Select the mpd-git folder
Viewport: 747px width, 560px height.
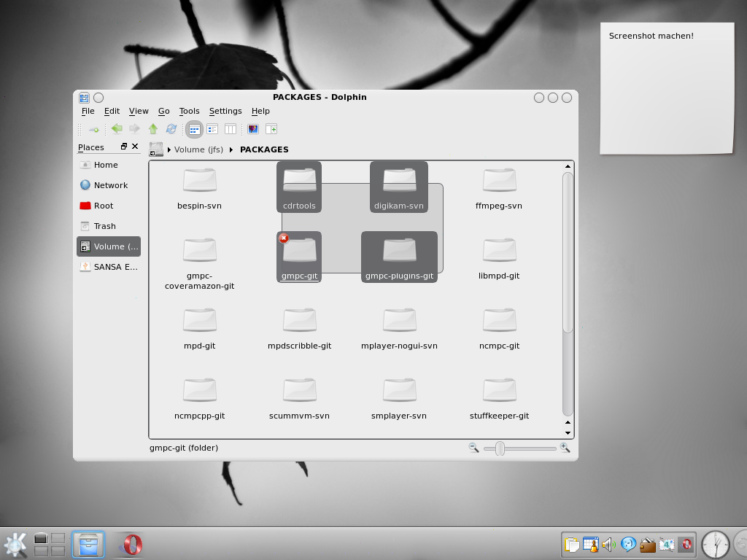click(x=200, y=329)
